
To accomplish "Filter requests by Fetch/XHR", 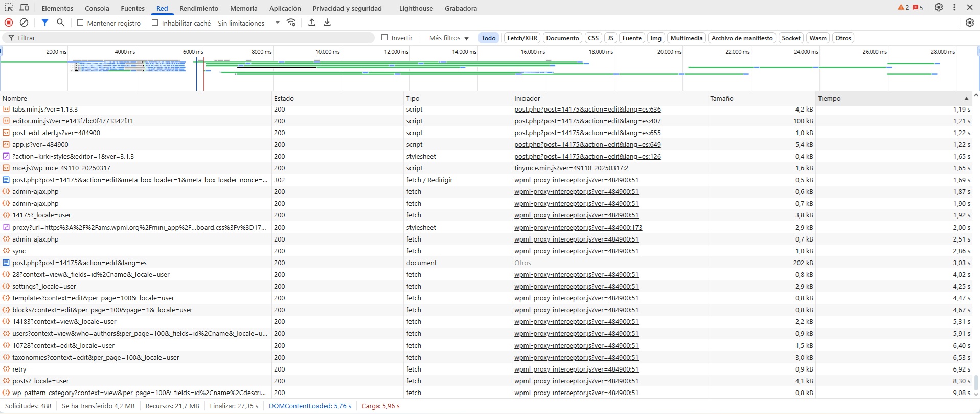I will tap(522, 38).
